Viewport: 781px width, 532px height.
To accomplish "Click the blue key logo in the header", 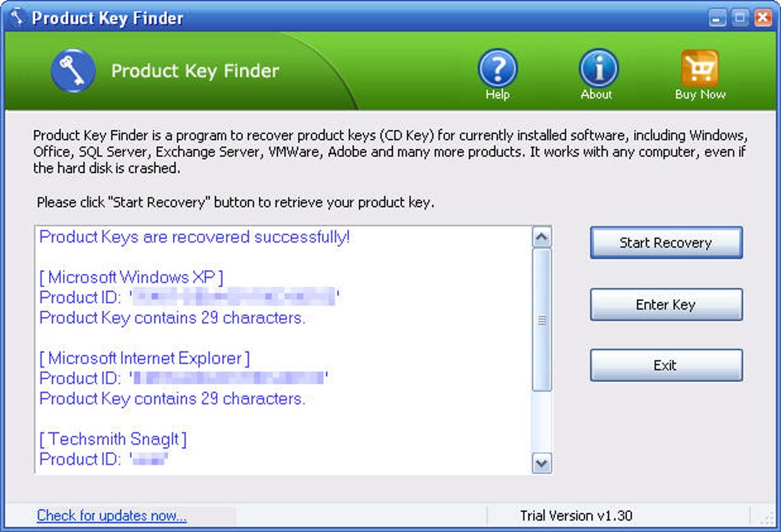I will [x=74, y=70].
